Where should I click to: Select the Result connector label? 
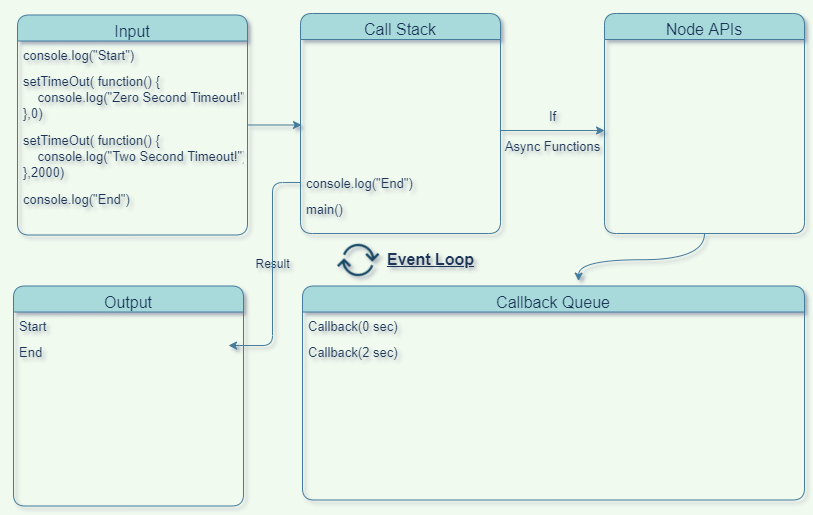point(273,264)
